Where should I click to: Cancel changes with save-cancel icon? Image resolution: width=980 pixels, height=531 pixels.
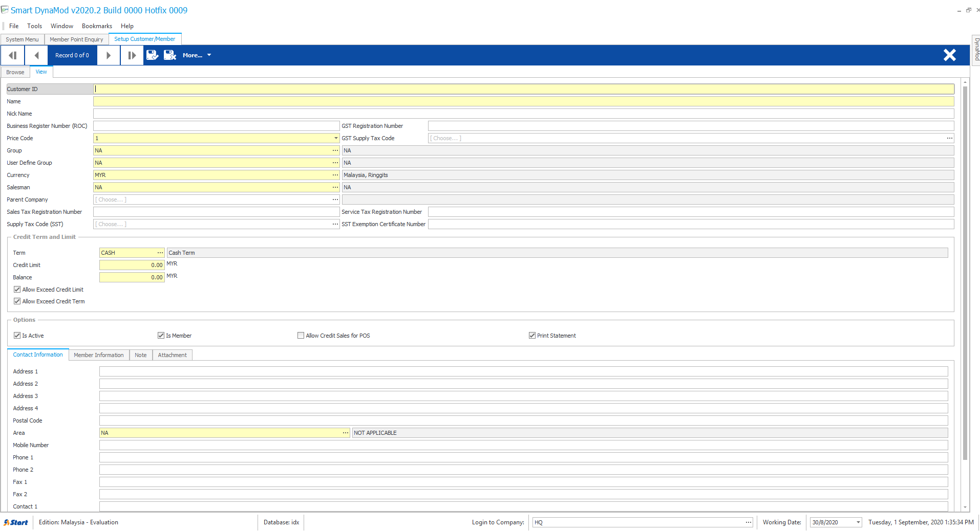click(169, 55)
